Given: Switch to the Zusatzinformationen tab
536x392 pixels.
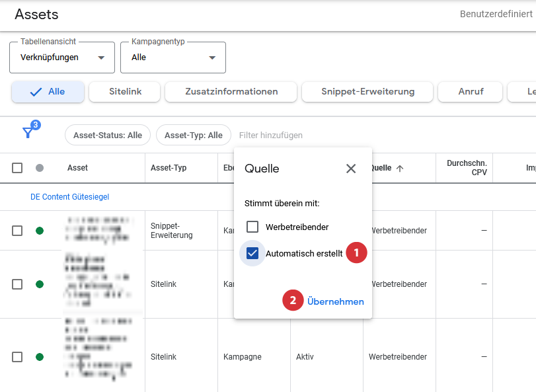Looking at the screenshot, I should click(x=231, y=92).
